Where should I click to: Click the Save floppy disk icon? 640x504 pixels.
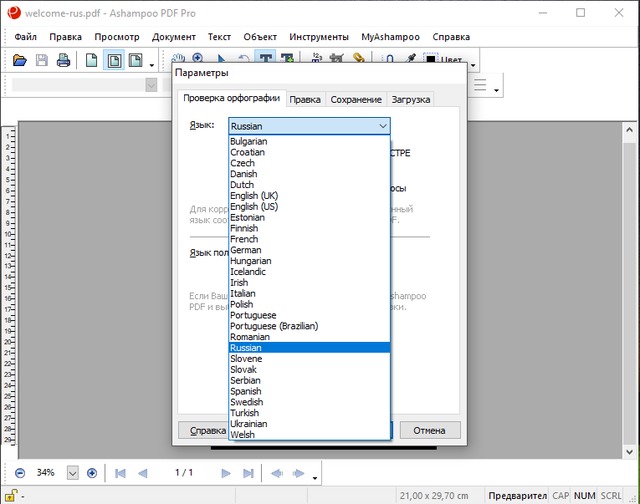pos(41,61)
